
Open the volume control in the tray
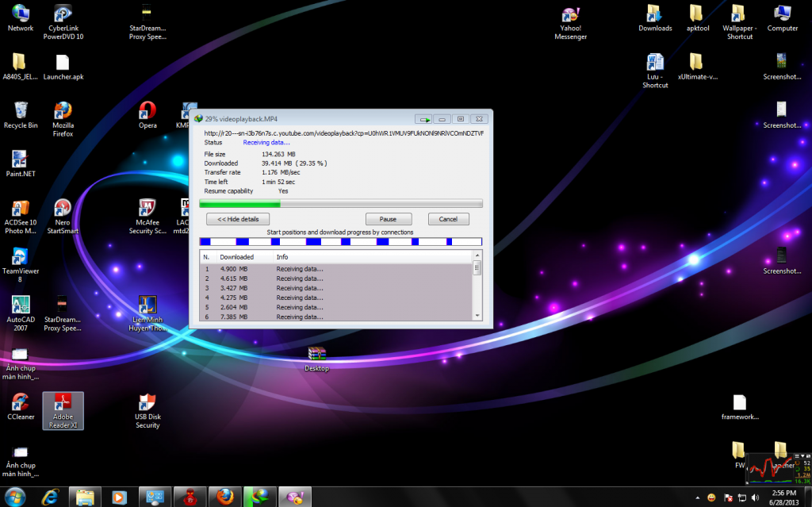(755, 498)
